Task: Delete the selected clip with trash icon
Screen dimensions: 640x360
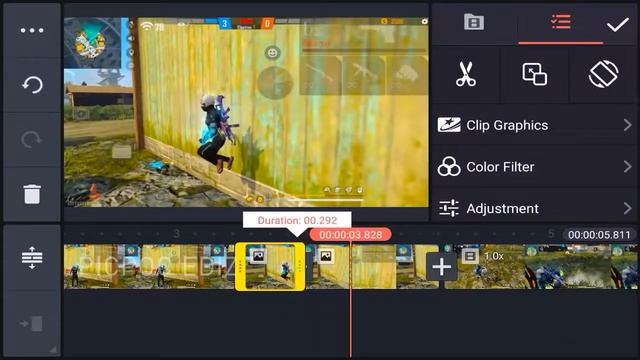Action: pyautogui.click(x=32, y=194)
